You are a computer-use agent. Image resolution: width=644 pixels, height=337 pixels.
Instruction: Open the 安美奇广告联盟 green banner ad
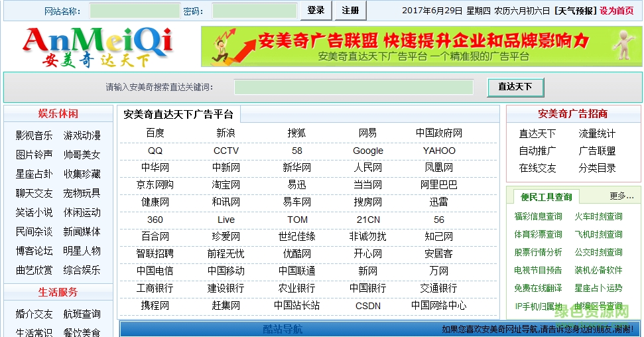click(x=421, y=46)
